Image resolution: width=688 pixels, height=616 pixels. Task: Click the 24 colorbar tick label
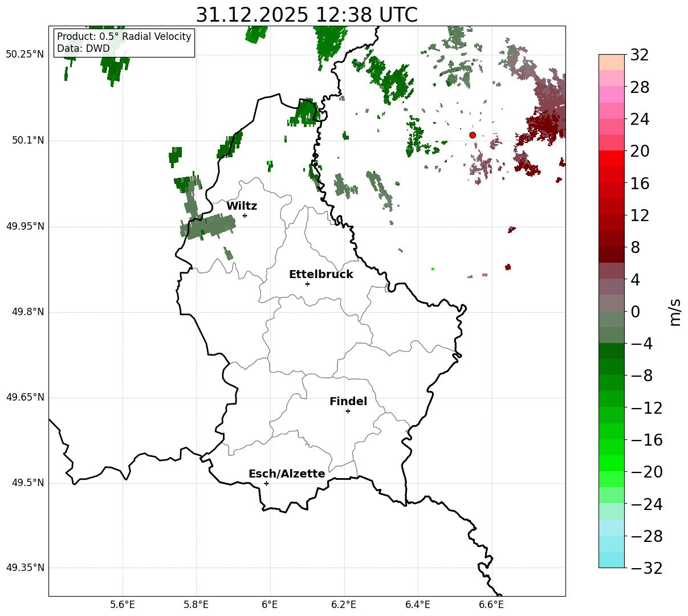click(x=640, y=120)
